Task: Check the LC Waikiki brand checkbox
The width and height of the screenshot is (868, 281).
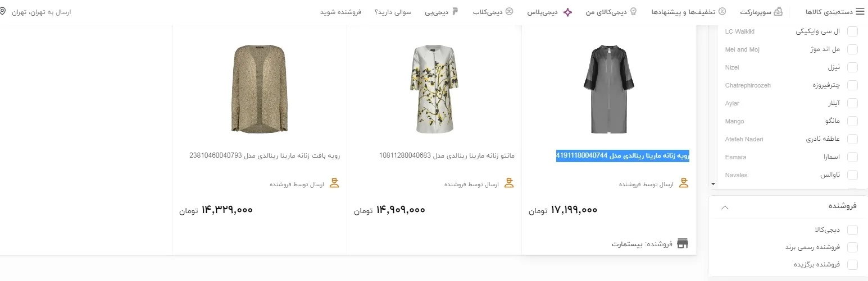Action: 852,31
